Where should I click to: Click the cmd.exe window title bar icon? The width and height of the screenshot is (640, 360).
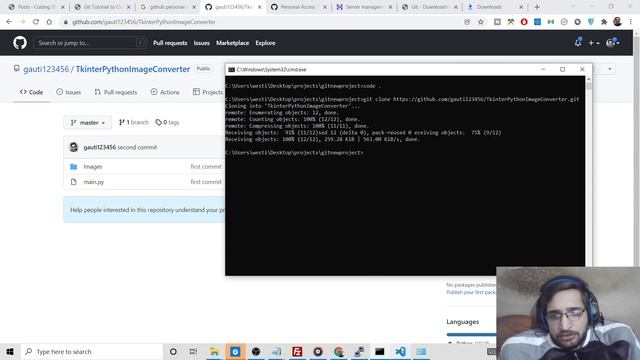[x=231, y=69]
